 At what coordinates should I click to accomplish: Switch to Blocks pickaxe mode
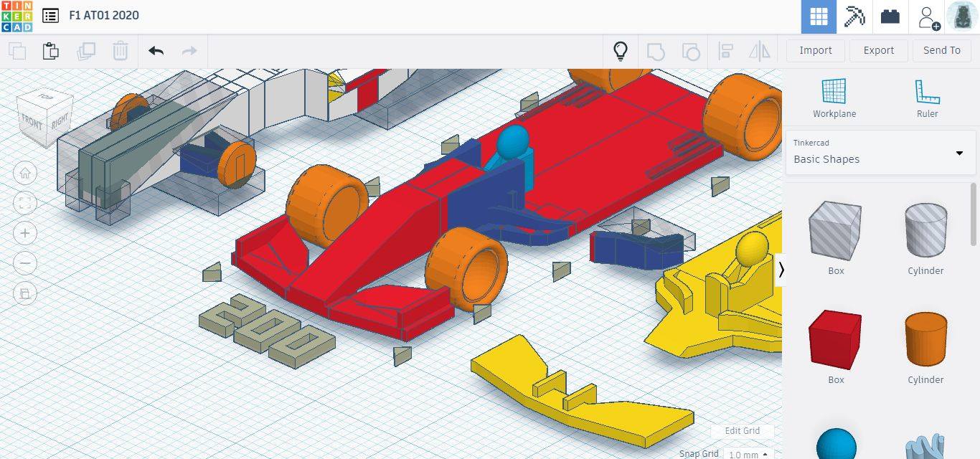coord(854,16)
